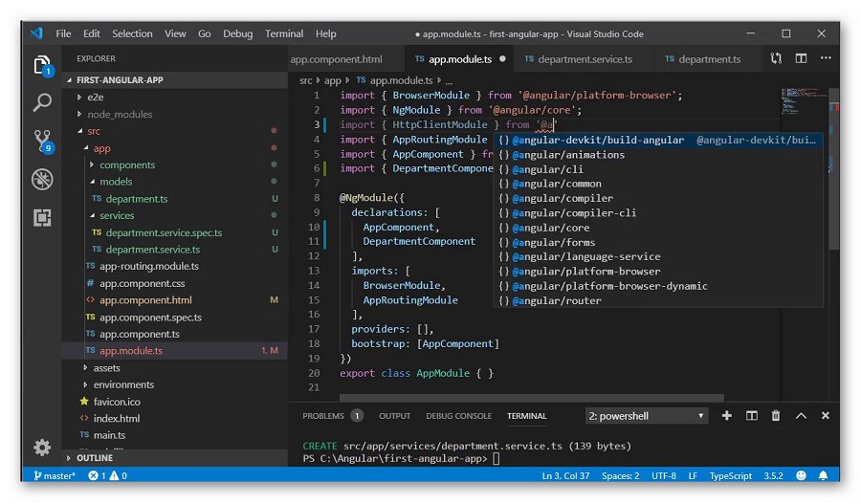Open the Debug view icon

(42, 180)
